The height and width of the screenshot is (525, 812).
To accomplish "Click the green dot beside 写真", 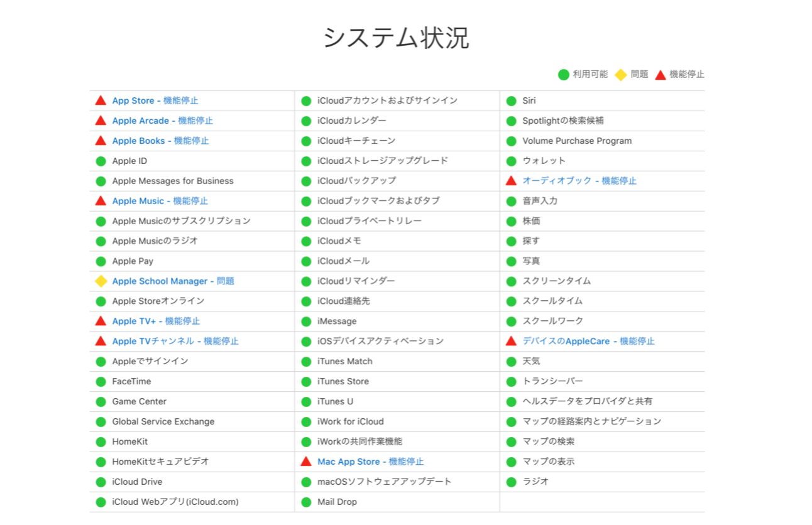I will tap(511, 261).
